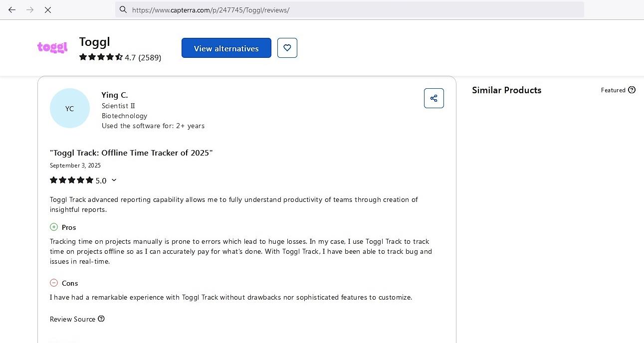Stop page loading with the X icon
Image resolution: width=644 pixels, height=343 pixels.
[48, 9]
